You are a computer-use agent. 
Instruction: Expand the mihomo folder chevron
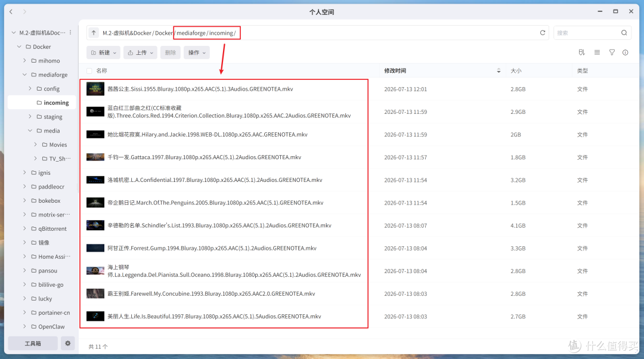[24, 61]
